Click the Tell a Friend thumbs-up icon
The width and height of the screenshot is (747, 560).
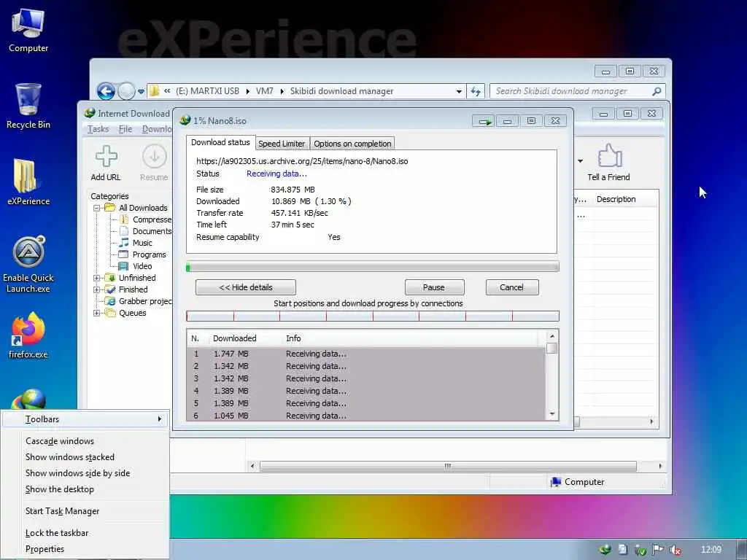[x=609, y=163]
